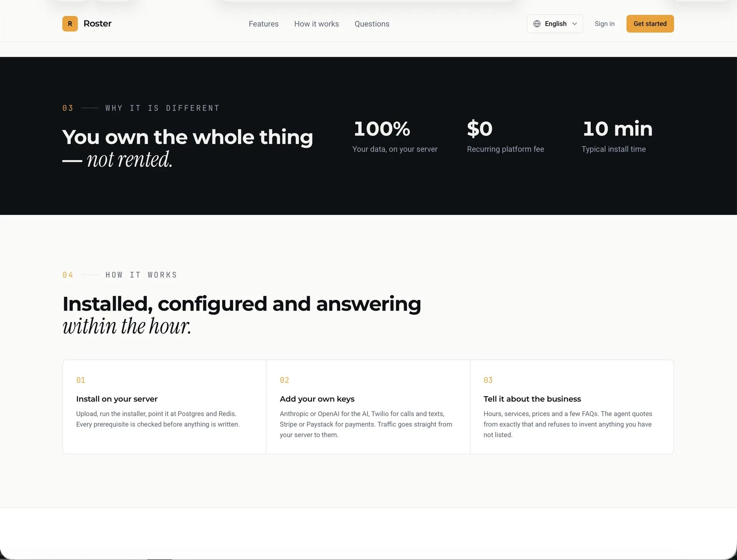The image size is (737, 560).
Task: Click the 'HOW IT WORKS' section label
Action: (x=141, y=275)
